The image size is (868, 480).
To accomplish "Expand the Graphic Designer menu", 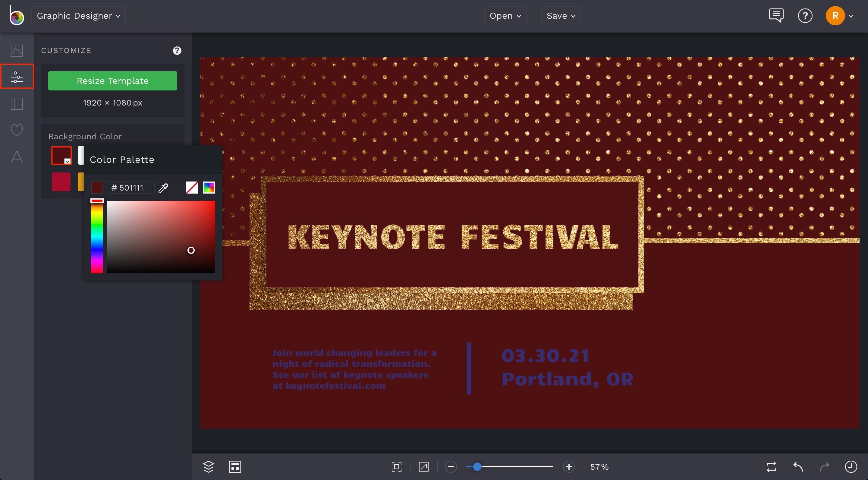I will (x=78, y=15).
